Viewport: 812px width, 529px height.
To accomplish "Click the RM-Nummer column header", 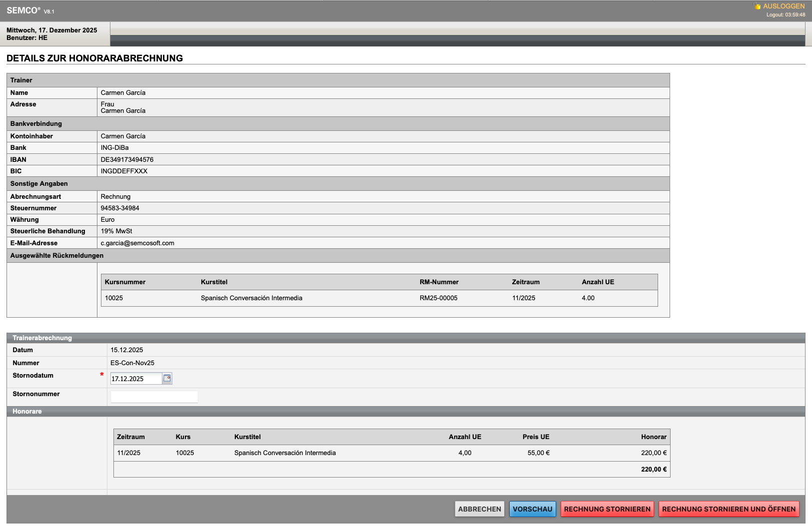I will point(439,282).
